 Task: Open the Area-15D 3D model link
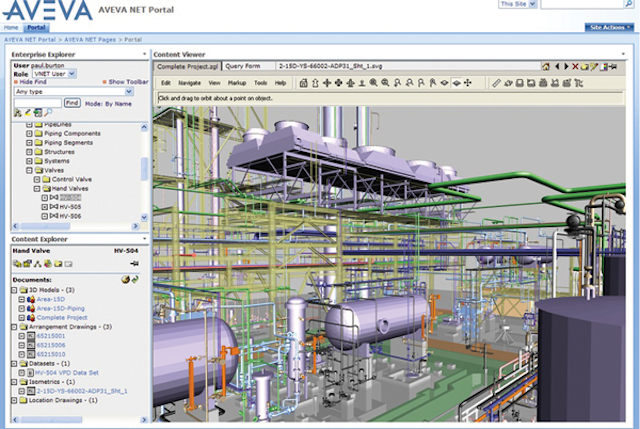click(x=51, y=299)
